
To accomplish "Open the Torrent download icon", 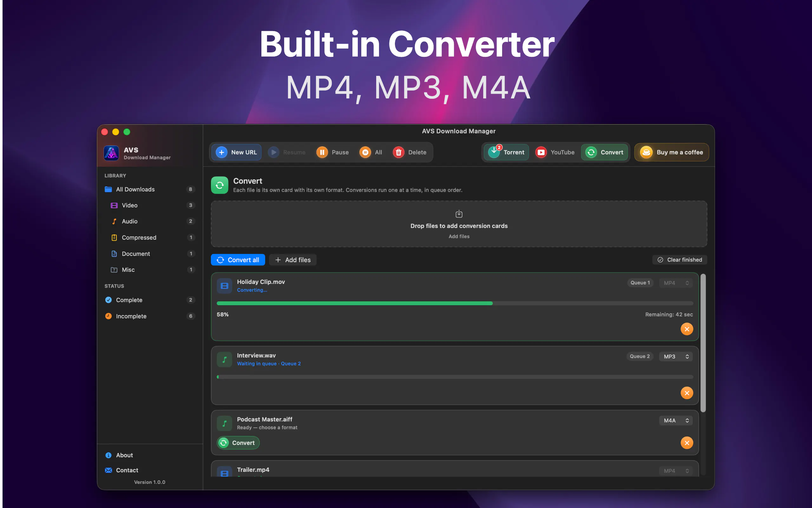I will (x=494, y=152).
